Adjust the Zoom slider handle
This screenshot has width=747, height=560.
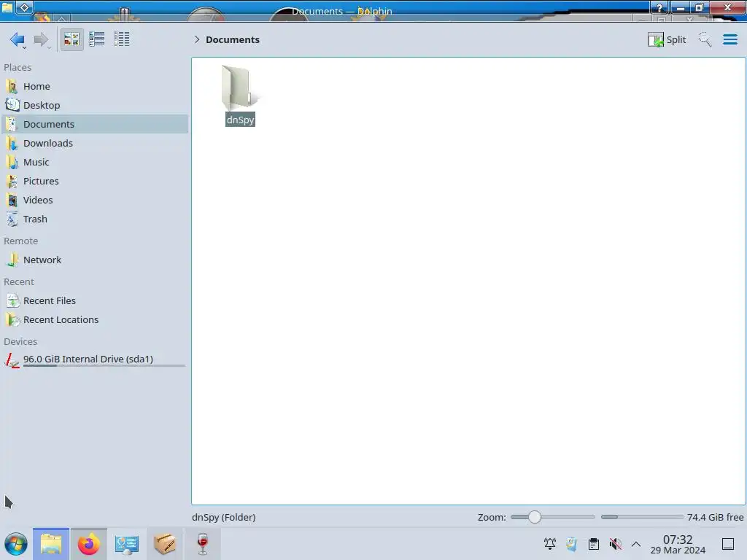click(535, 517)
